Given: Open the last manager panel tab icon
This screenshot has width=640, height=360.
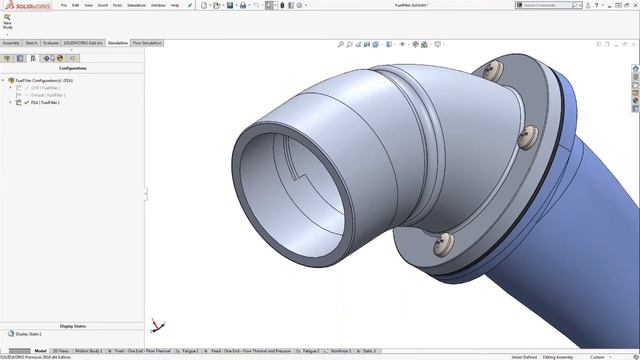Looking at the screenshot, I should (73, 58).
